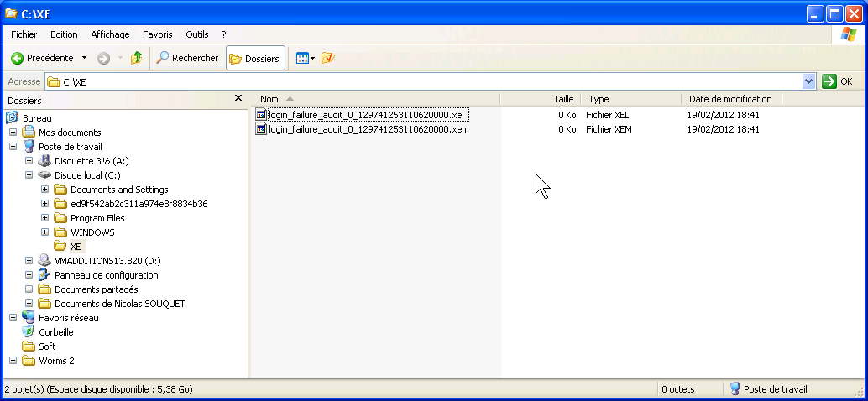Open the Fichier menu
Screen dimensions: 868x401
[24, 34]
